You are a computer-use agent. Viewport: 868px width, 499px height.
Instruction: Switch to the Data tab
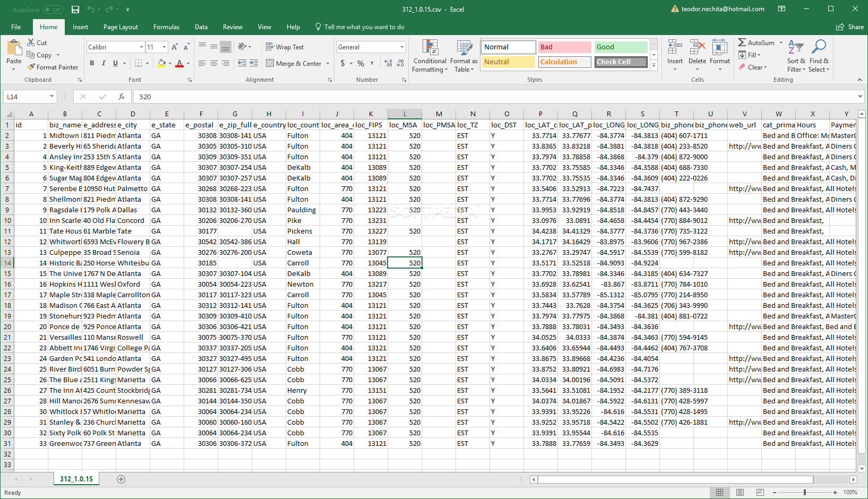pyautogui.click(x=201, y=27)
